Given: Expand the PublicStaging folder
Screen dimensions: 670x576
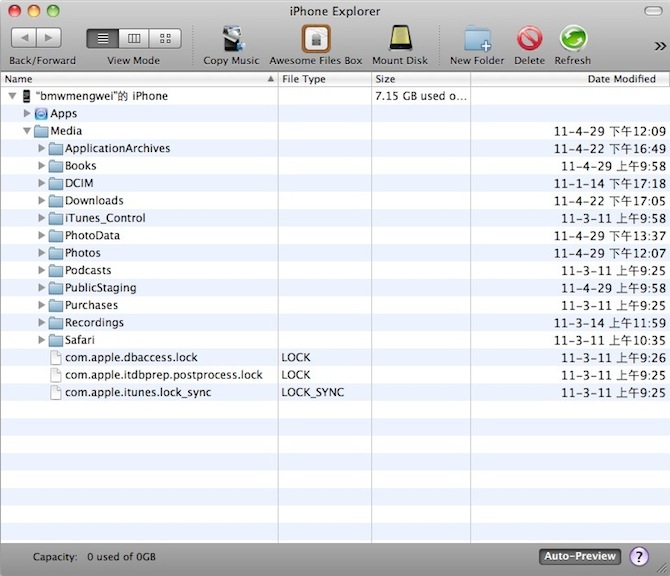Looking at the screenshot, I should [x=41, y=288].
